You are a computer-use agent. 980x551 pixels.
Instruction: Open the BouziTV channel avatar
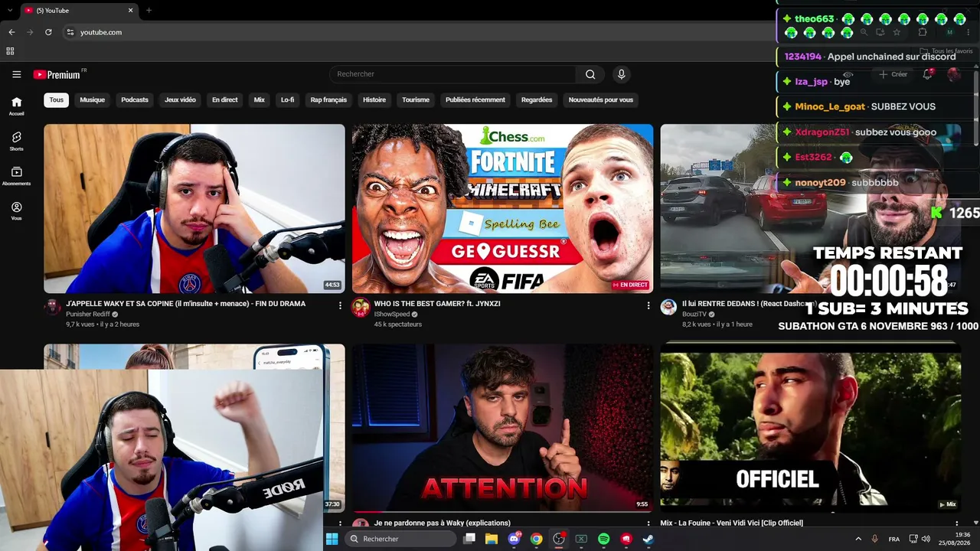coord(668,307)
